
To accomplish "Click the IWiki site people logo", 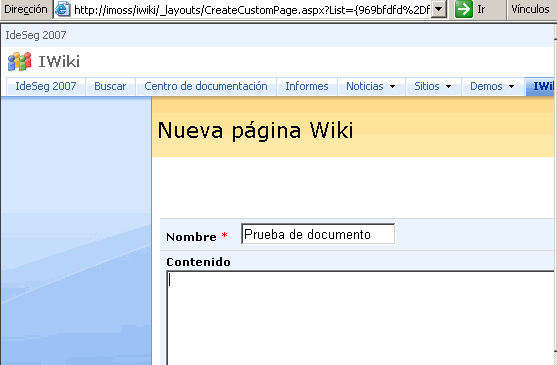I will point(20,61).
